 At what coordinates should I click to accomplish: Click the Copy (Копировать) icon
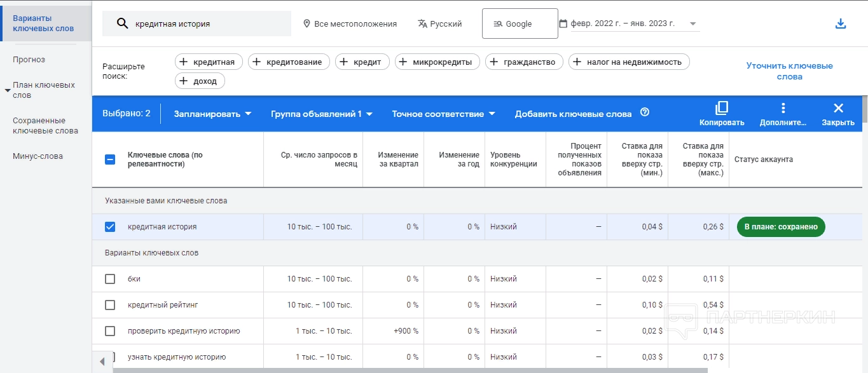coord(722,108)
